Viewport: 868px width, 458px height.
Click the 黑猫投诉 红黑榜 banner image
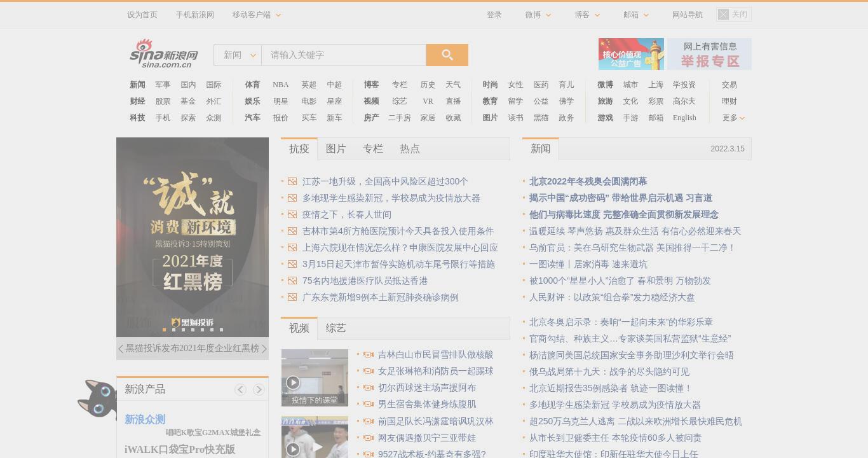click(x=193, y=237)
